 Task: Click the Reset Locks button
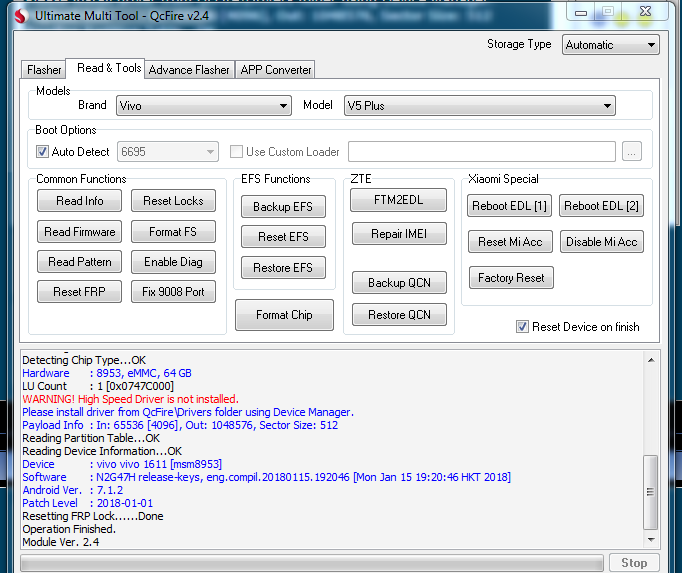pyautogui.click(x=173, y=201)
